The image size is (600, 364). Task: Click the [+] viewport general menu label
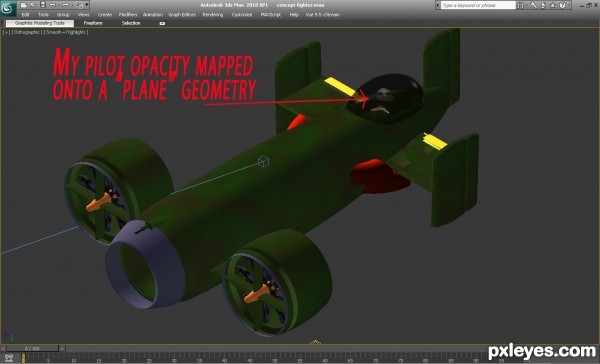pyautogui.click(x=7, y=32)
